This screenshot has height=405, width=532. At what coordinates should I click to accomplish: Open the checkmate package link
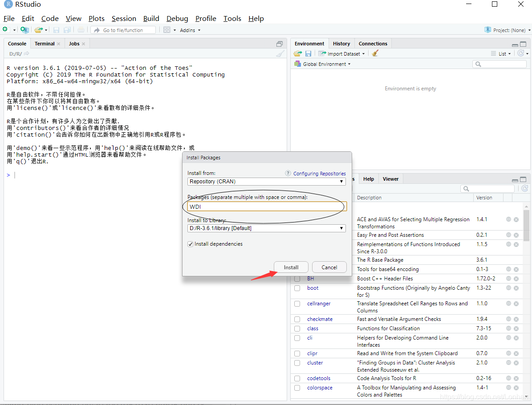(320, 319)
